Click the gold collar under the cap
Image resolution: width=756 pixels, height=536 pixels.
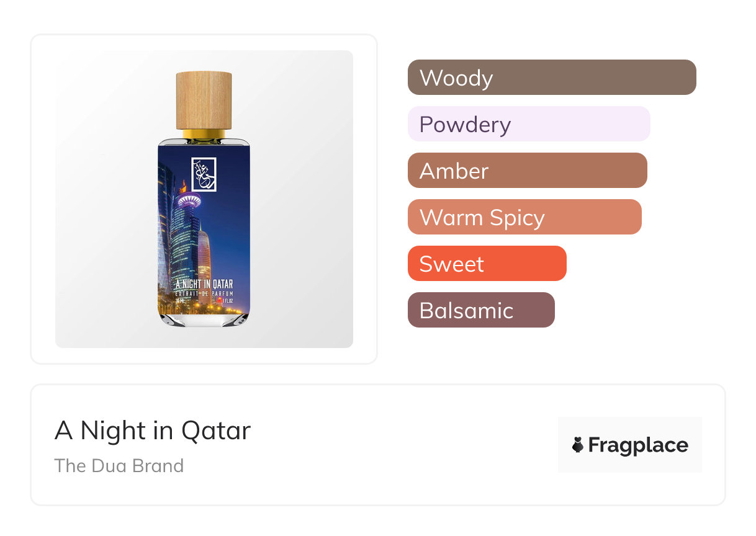point(204,133)
